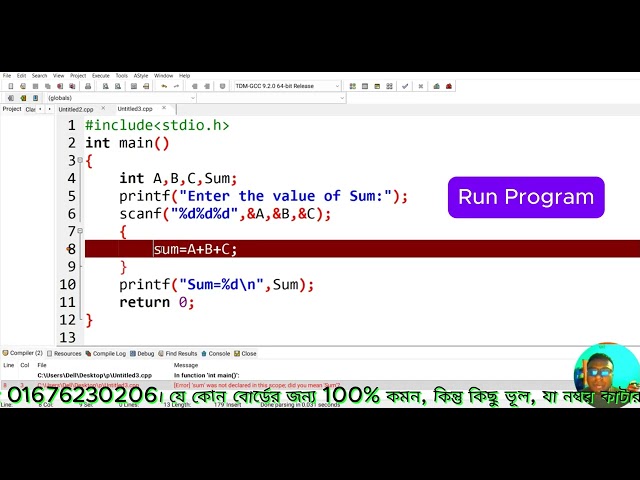Click the Syntax Check checkmark icon
The image size is (640, 480).
click(405, 86)
